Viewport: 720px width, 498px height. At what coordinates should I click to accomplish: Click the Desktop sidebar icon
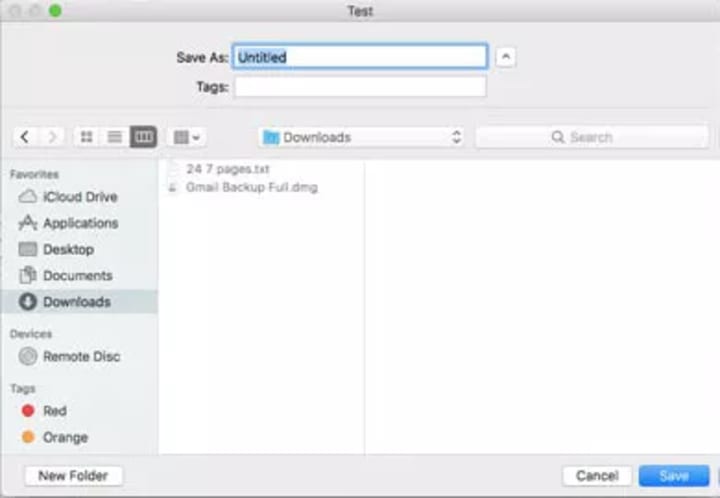point(28,249)
